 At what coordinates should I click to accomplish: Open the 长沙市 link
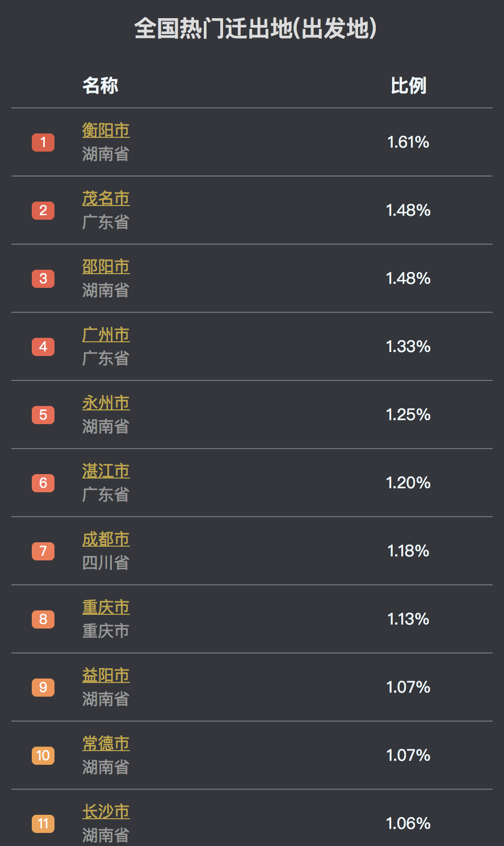106,812
